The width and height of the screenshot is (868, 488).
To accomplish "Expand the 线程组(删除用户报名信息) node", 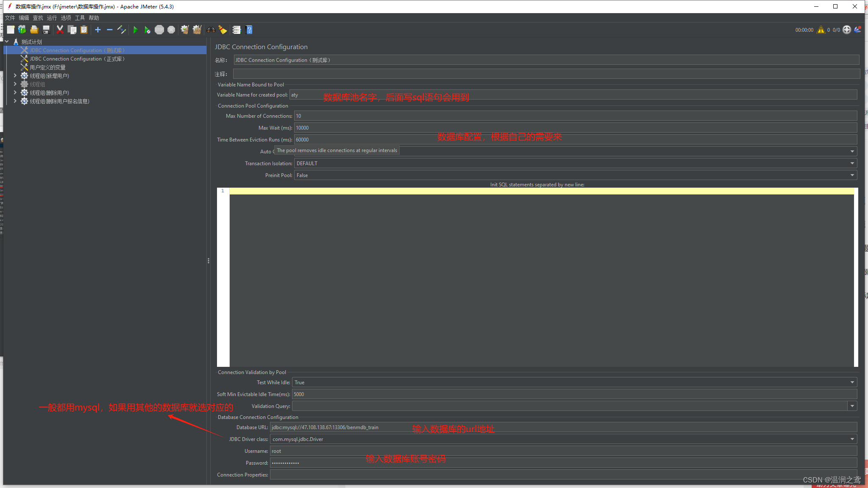I will tap(15, 101).
